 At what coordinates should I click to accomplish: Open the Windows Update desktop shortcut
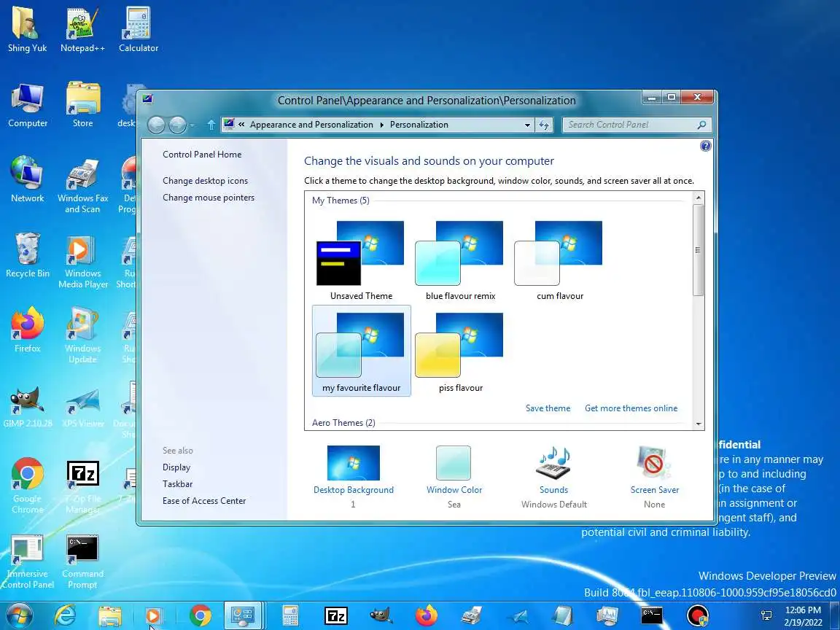[x=82, y=336]
